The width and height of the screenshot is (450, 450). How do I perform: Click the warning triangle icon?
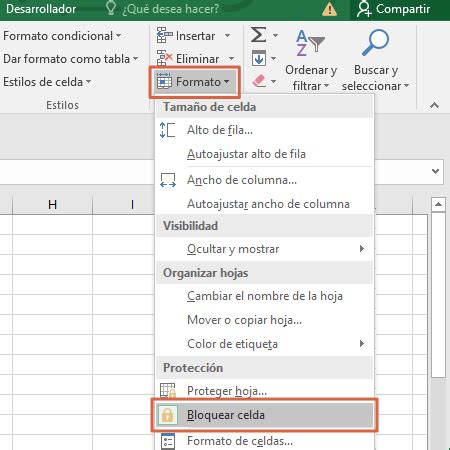(329, 9)
